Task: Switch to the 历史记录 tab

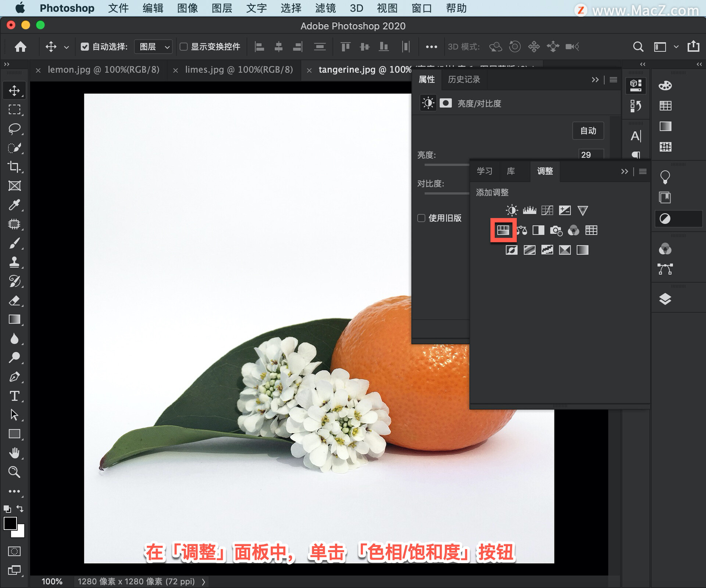Action: 464,80
